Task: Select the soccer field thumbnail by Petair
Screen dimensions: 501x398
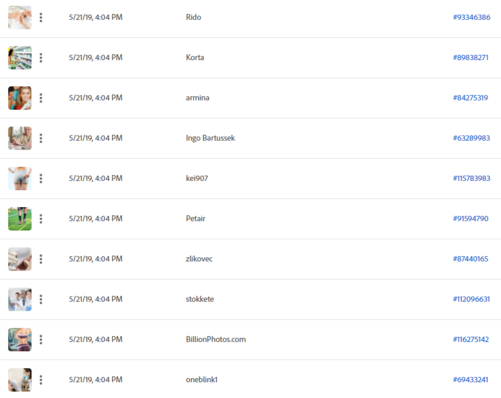Action: [x=20, y=219]
